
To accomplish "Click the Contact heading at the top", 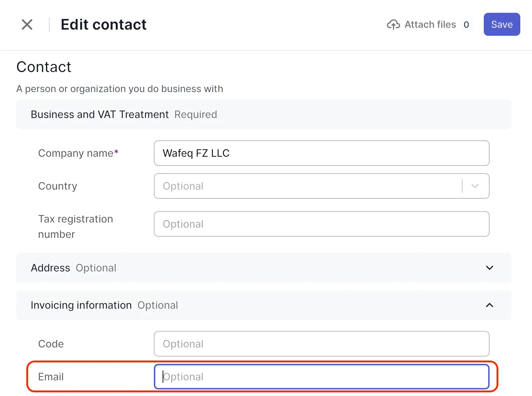I will tap(43, 67).
